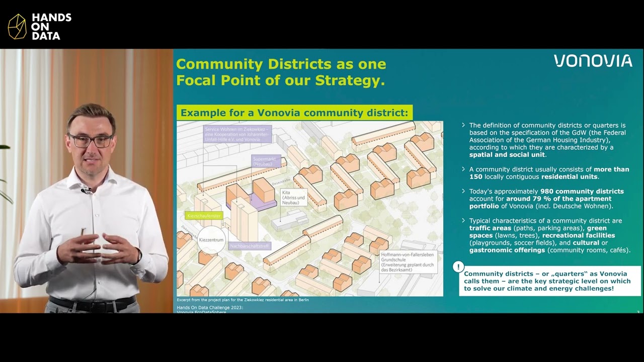Click the chevron bullet before "The definition of community districts"
The width and height of the screenshot is (644, 362).
coord(463,125)
